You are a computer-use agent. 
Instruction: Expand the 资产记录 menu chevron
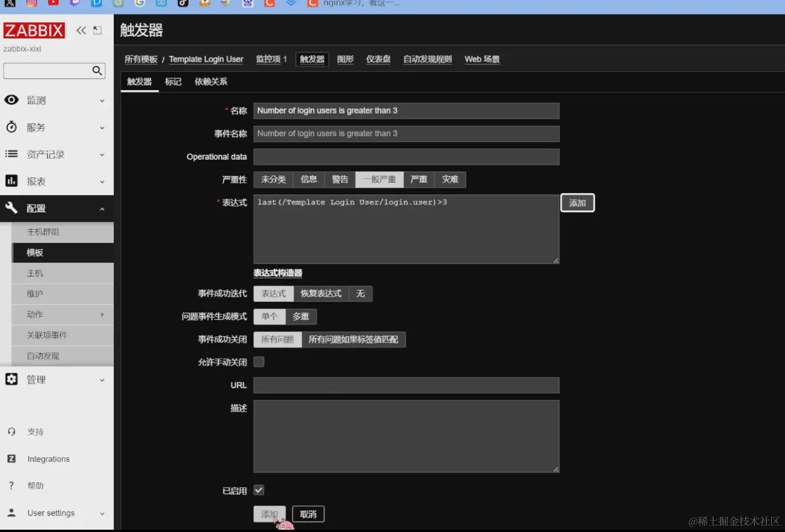[102, 155]
